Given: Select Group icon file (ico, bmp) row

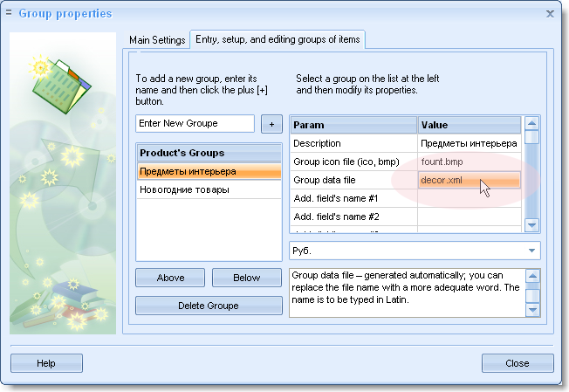Looking at the screenshot, I should (353, 162).
